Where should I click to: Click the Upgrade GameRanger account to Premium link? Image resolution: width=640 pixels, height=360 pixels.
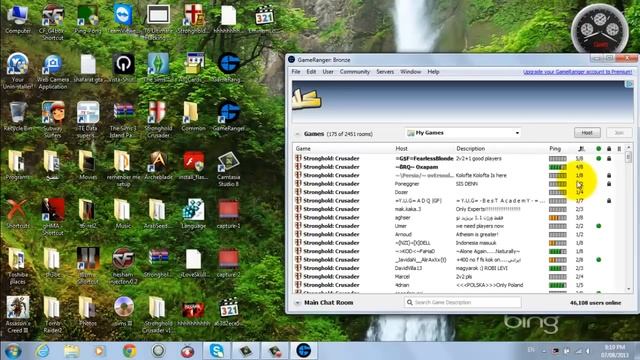(578, 72)
